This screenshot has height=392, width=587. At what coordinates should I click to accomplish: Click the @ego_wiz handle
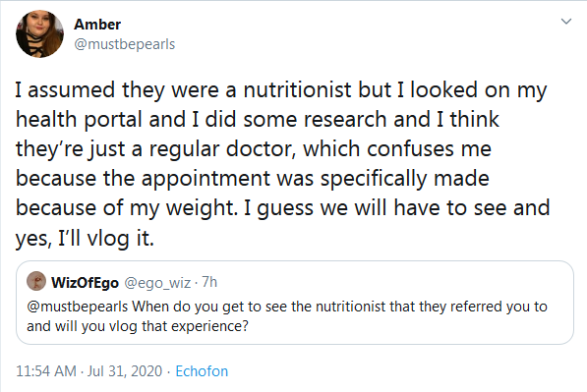(157, 282)
